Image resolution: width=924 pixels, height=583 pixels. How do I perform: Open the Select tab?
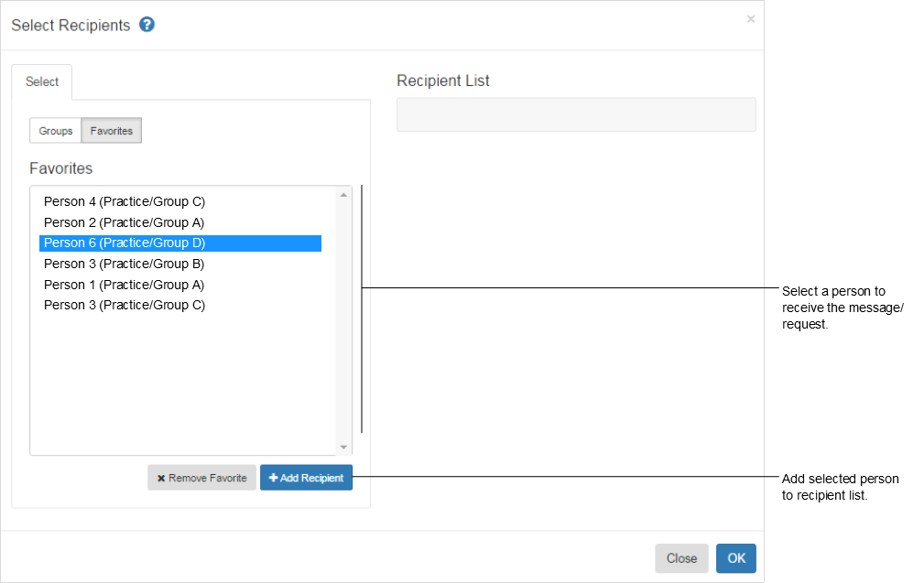pyautogui.click(x=42, y=81)
